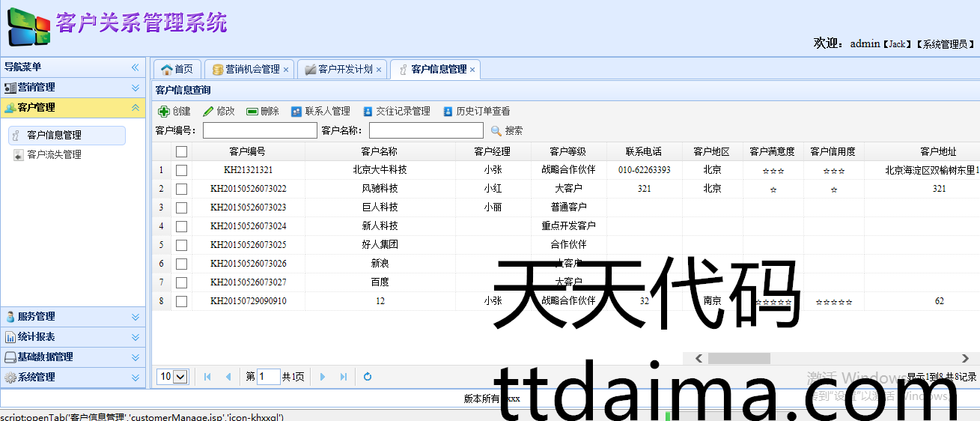Toggle the select-all checkbox in table header
Image resolution: width=980 pixels, height=421 pixels.
click(x=181, y=151)
